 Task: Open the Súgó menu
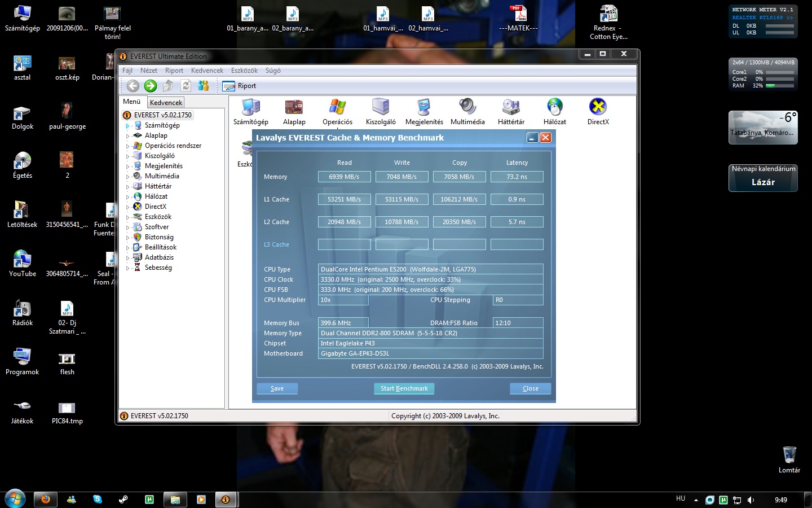pyautogui.click(x=273, y=71)
